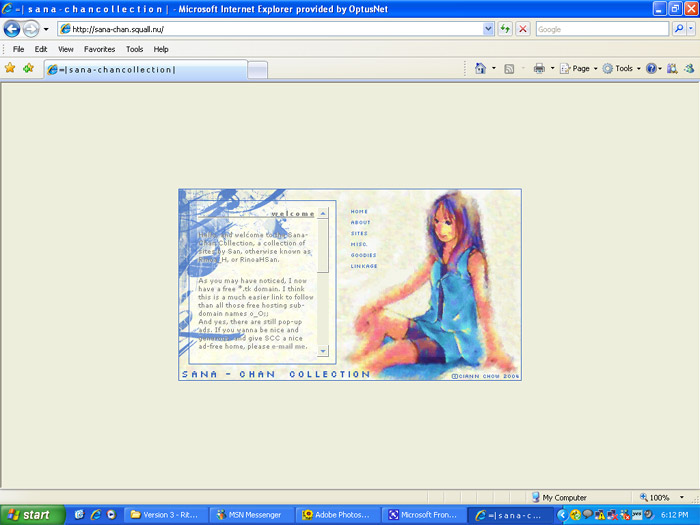700x525 pixels.
Task: Refresh the page with the green arrows icon
Action: click(x=505, y=29)
